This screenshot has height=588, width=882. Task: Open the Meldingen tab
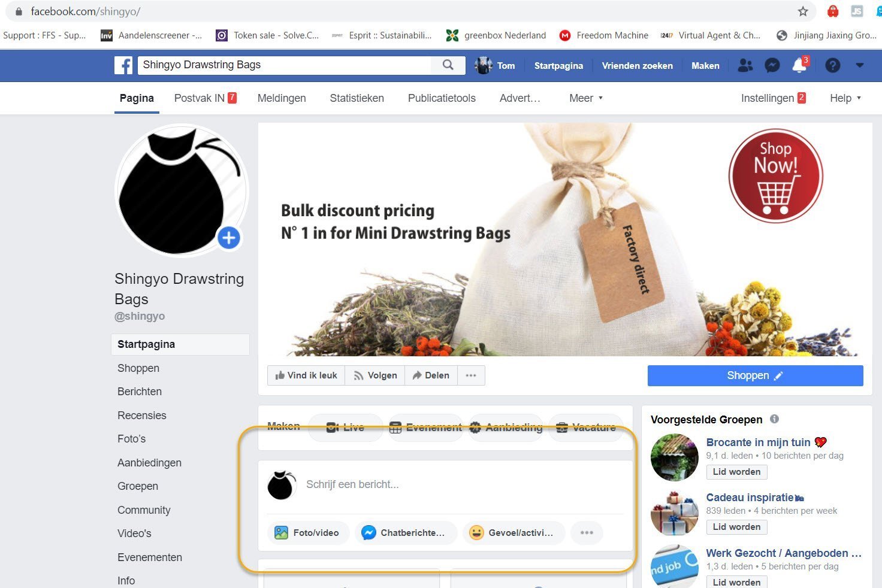click(x=282, y=98)
